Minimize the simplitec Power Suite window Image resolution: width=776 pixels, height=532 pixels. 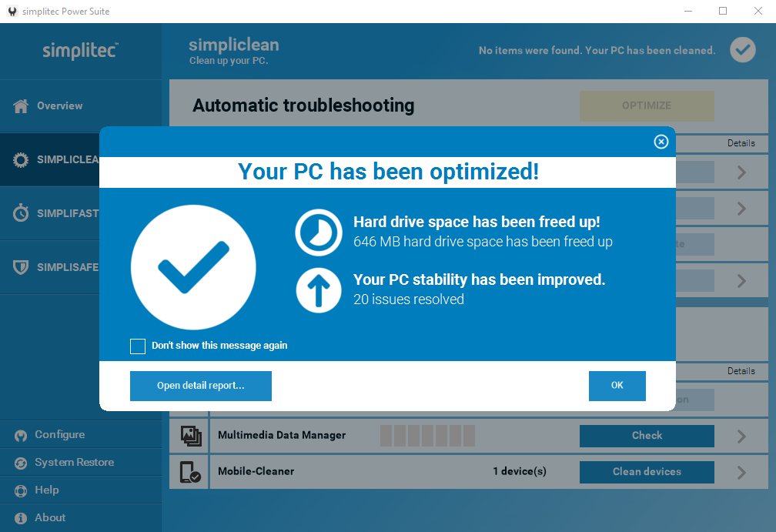[x=688, y=11]
